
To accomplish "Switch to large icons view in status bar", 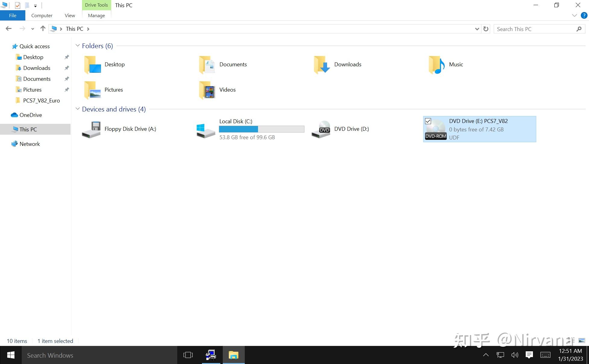I will [582, 340].
